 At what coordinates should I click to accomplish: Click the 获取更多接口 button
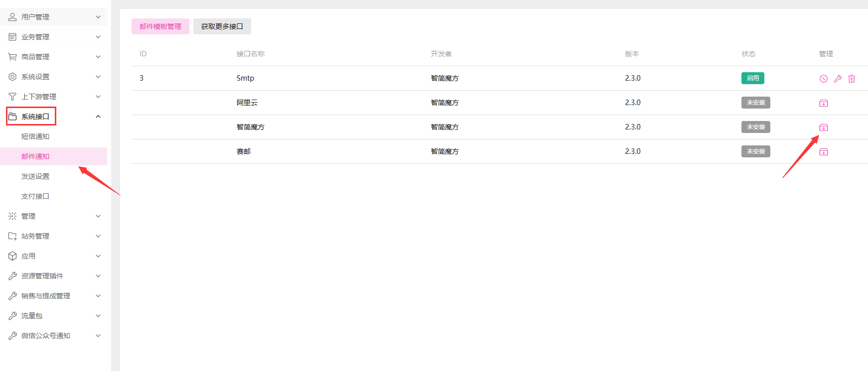point(222,26)
